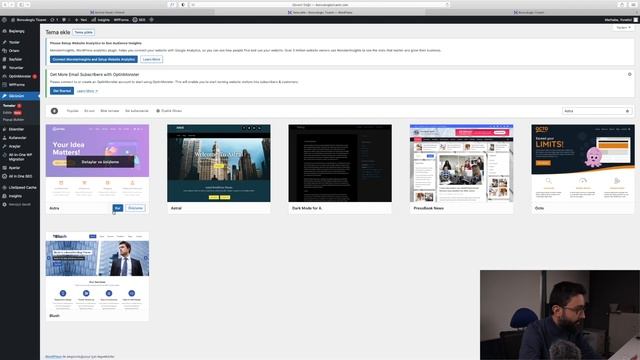The image size is (640, 360).
Task: Select the Blok temalar filter tab
Action: pyautogui.click(x=110, y=111)
